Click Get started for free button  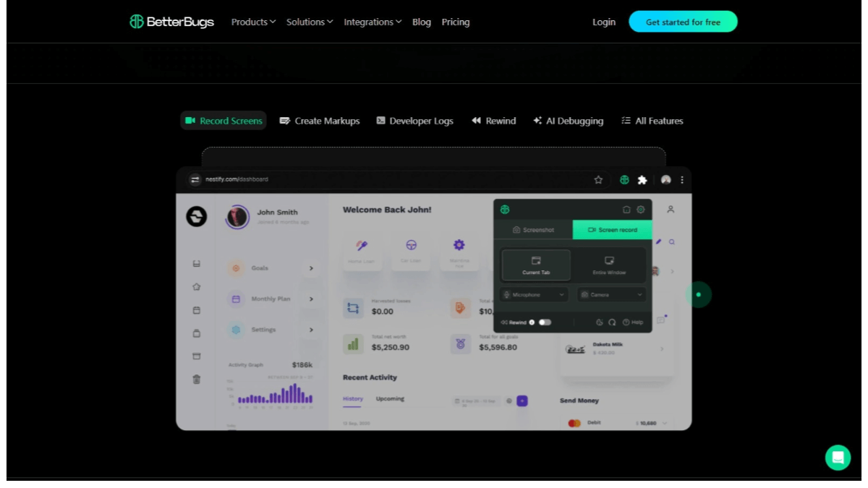683,22
